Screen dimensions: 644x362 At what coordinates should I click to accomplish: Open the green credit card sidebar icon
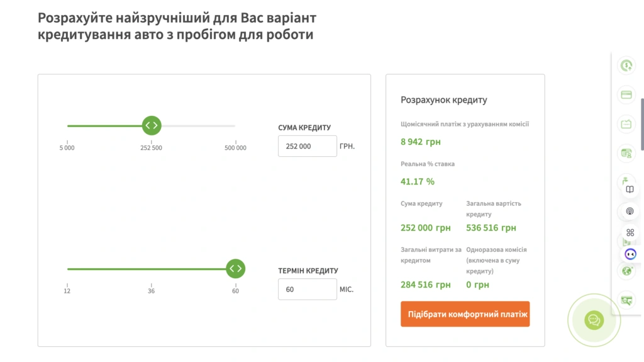click(626, 95)
